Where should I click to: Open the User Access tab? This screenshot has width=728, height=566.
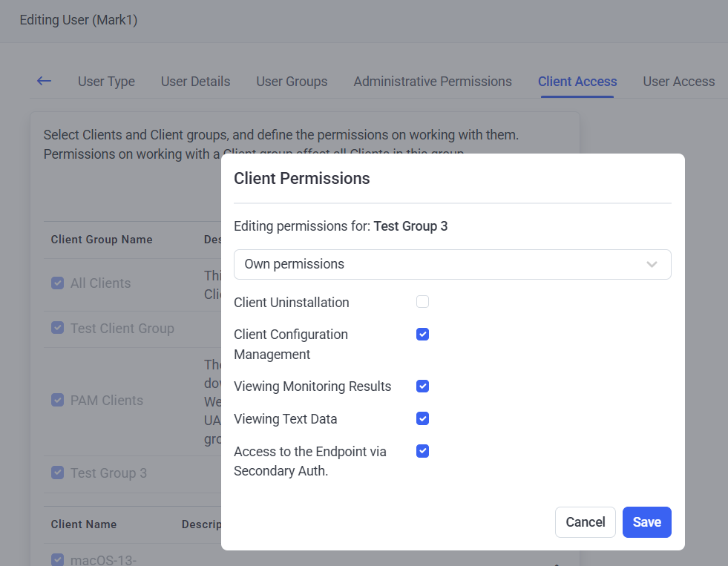click(x=678, y=82)
